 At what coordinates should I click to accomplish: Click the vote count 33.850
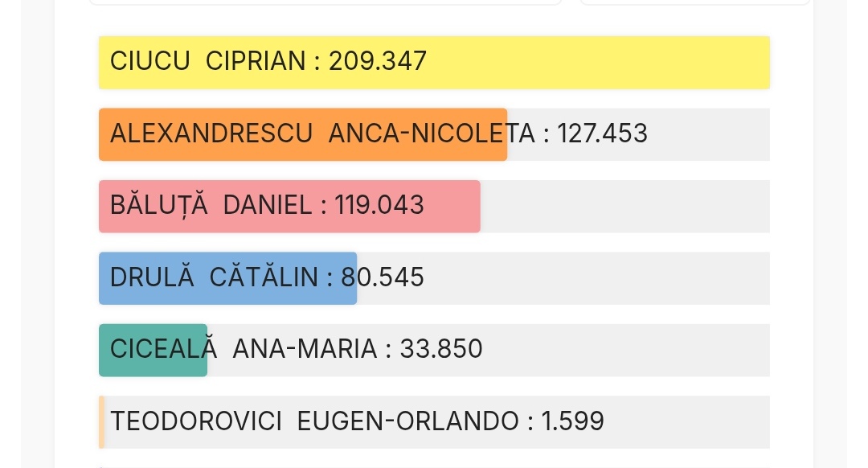pyautogui.click(x=440, y=349)
